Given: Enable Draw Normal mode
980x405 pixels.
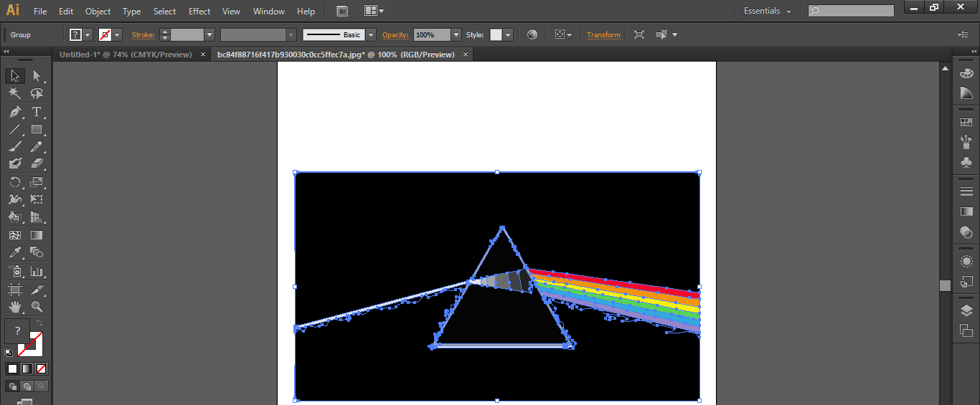Looking at the screenshot, I should (13, 386).
